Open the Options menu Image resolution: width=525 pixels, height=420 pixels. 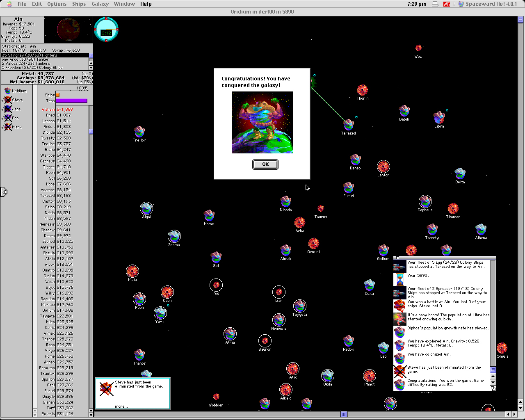click(x=57, y=4)
